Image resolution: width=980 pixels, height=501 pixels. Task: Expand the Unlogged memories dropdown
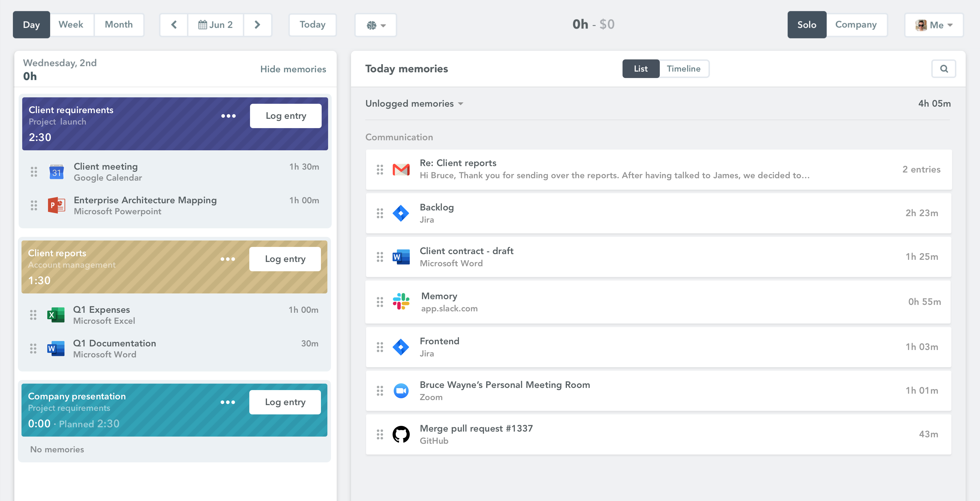pyautogui.click(x=414, y=104)
